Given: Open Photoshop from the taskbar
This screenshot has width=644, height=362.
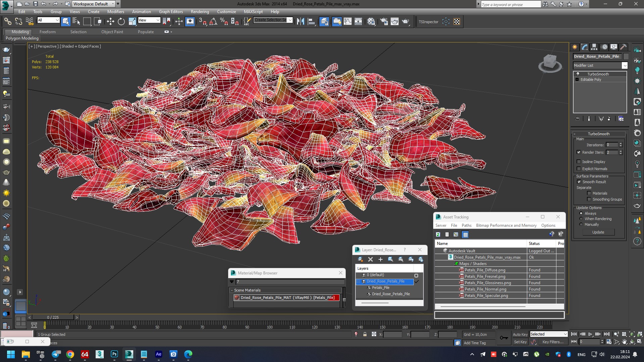Looking at the screenshot, I should click(x=114, y=354).
